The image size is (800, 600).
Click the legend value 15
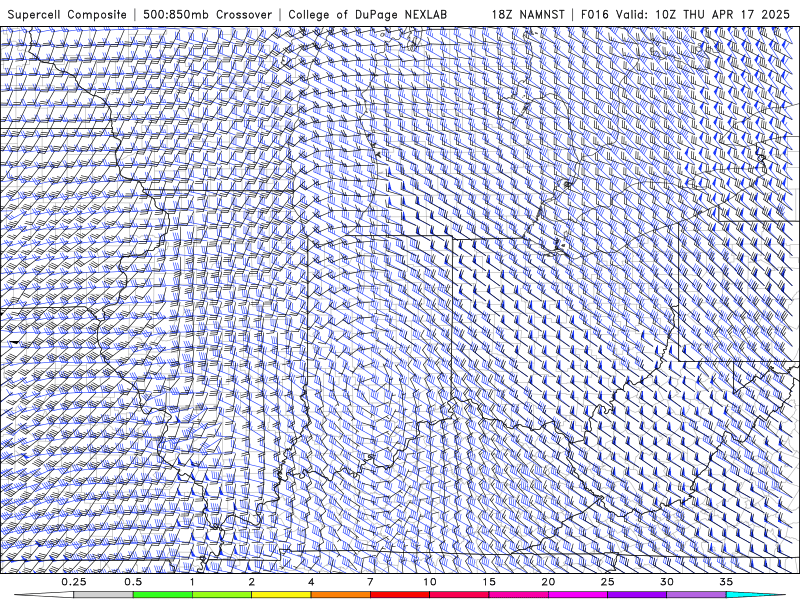[x=489, y=582]
